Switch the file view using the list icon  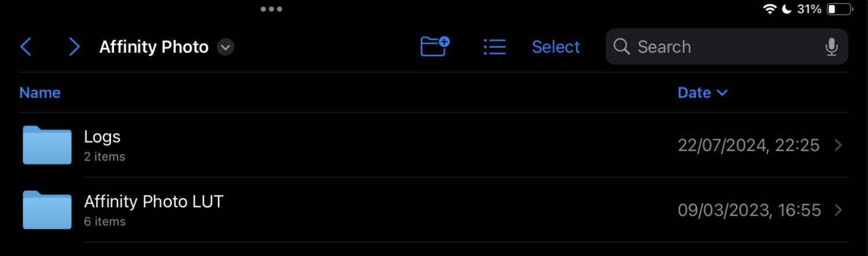coord(495,47)
